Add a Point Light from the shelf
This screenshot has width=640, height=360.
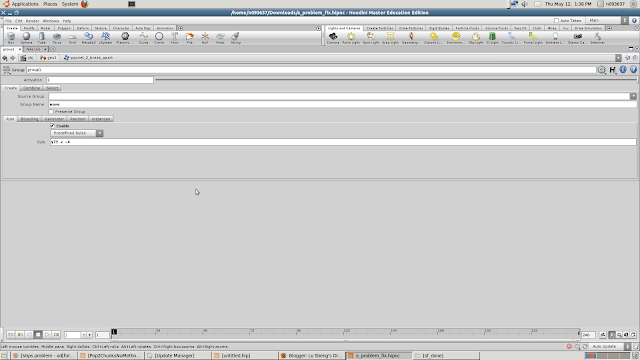(351, 38)
